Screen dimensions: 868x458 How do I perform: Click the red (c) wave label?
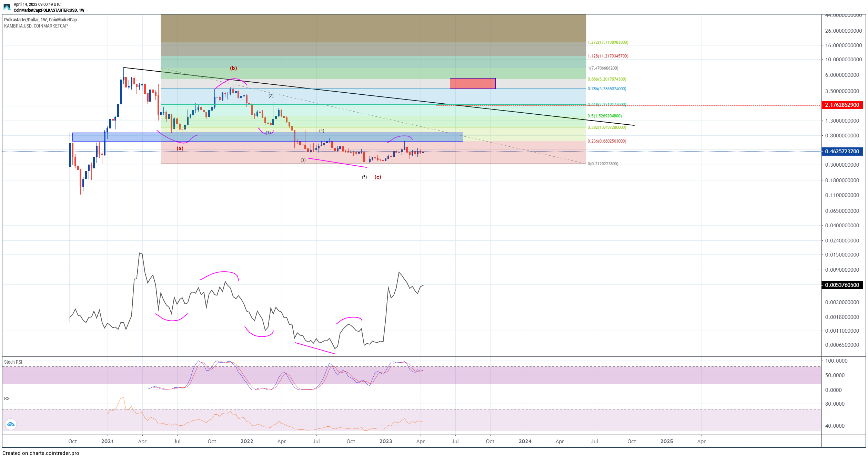pyautogui.click(x=378, y=177)
